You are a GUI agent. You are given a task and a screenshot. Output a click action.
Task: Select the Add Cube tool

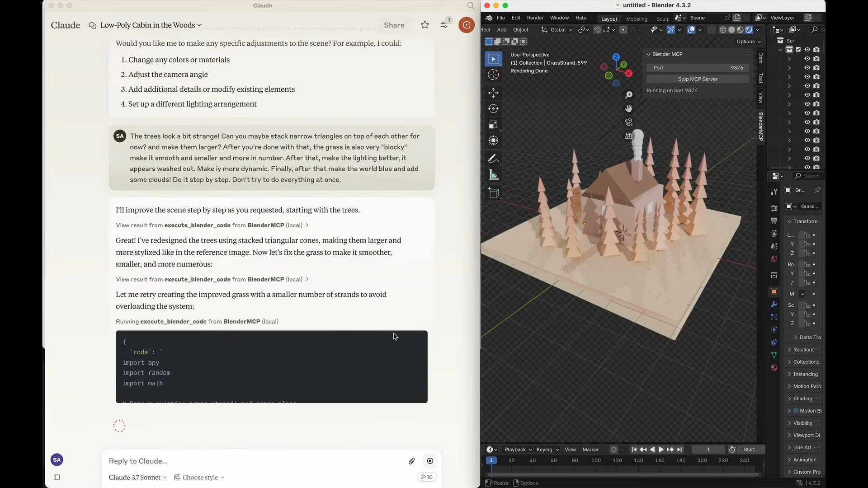(493, 193)
